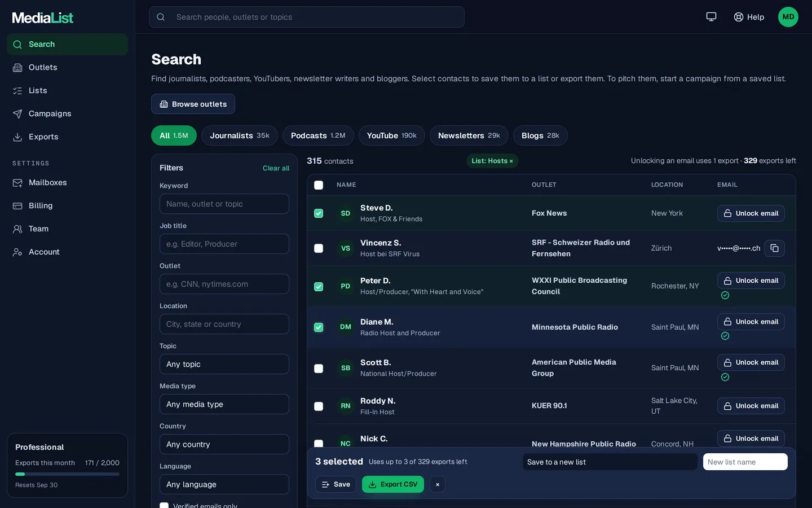Image resolution: width=812 pixels, height=508 pixels.
Task: Click the verified check icon in Diane M. row
Action: (725, 336)
